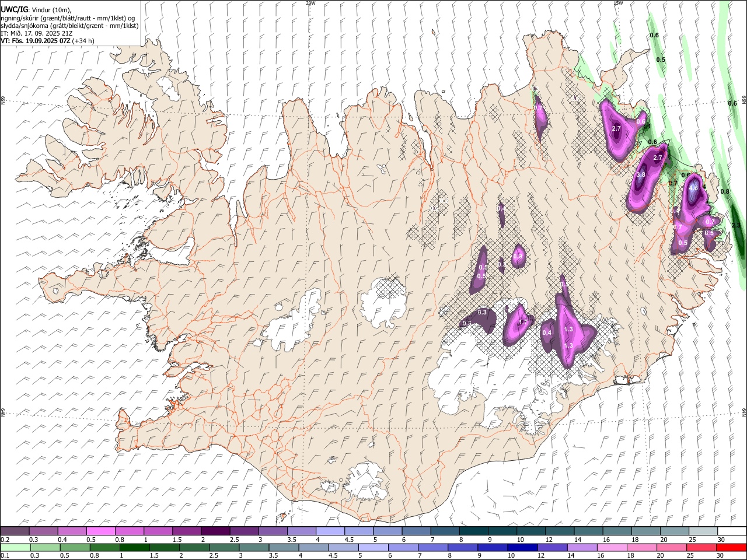The width and height of the screenshot is (747, 560).
Task: Click the Hofsjökull glacier white area
Action: point(383,303)
